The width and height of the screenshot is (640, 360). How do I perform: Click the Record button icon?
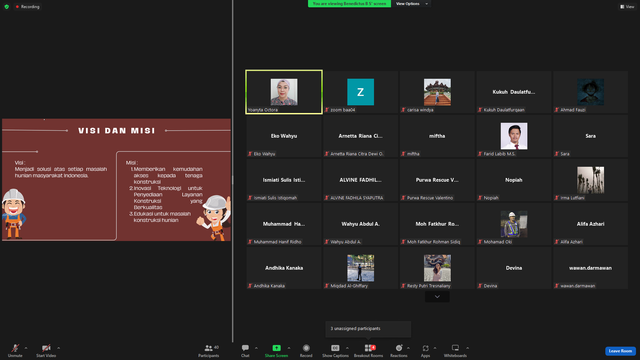[306, 348]
